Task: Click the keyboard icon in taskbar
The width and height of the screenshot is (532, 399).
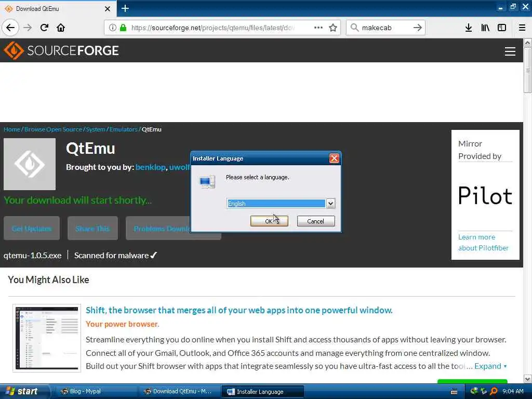Action: tap(454, 392)
